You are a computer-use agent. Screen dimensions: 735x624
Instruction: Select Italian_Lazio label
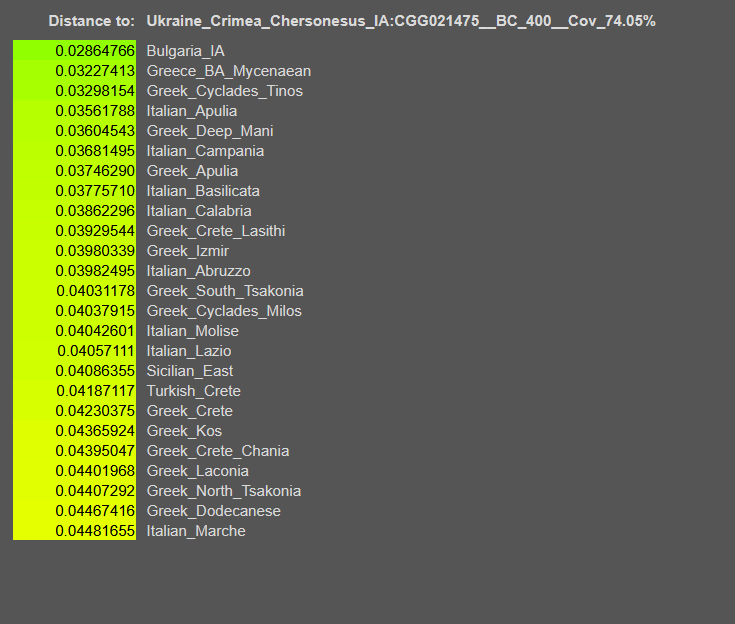[x=189, y=351]
